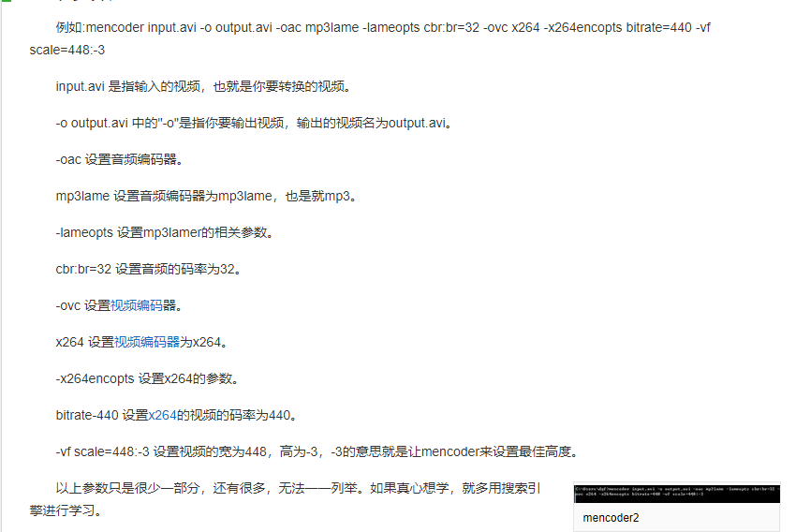Click the mencoder2 image caption
Viewport: 810px width, 532px height.
coord(611,518)
